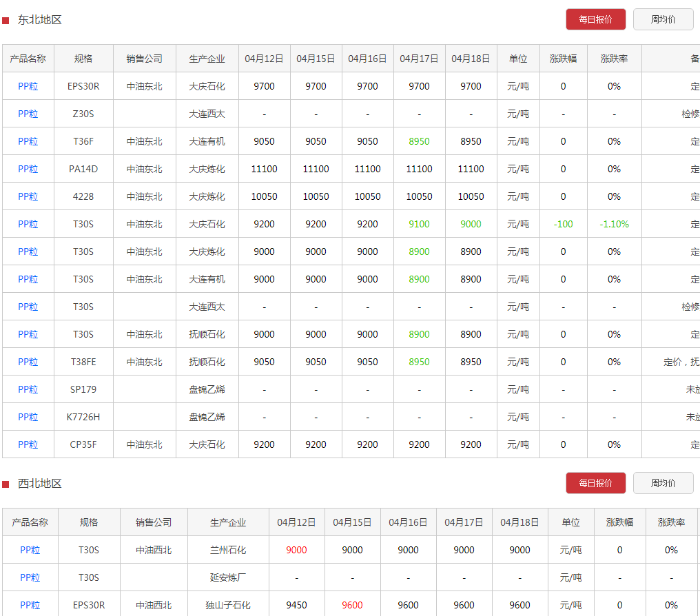Image resolution: width=700 pixels, height=616 pixels.
Task: Select red 9600 price in 独山子石化 row
Action: coord(352,605)
